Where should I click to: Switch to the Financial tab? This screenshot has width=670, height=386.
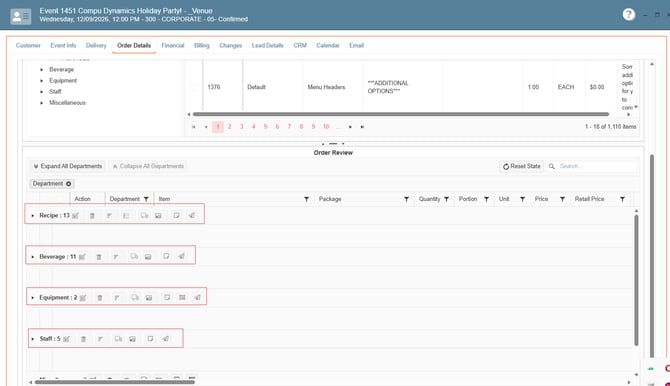tap(173, 45)
